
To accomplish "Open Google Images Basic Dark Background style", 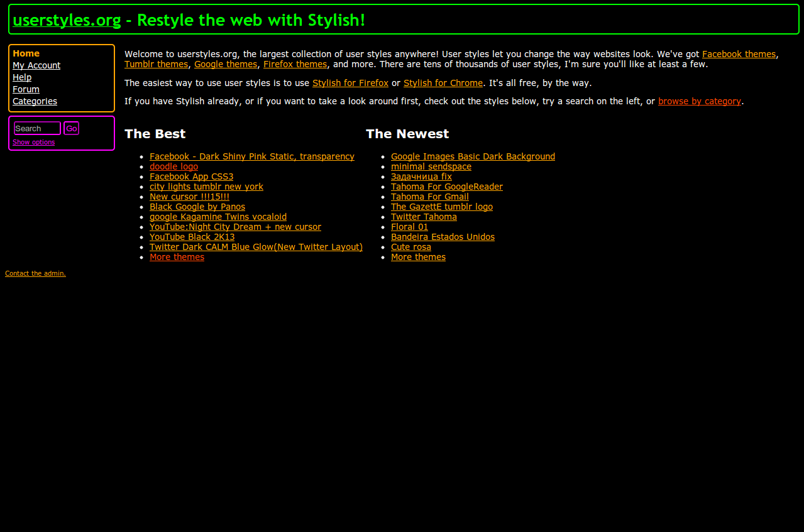I will click(x=473, y=156).
